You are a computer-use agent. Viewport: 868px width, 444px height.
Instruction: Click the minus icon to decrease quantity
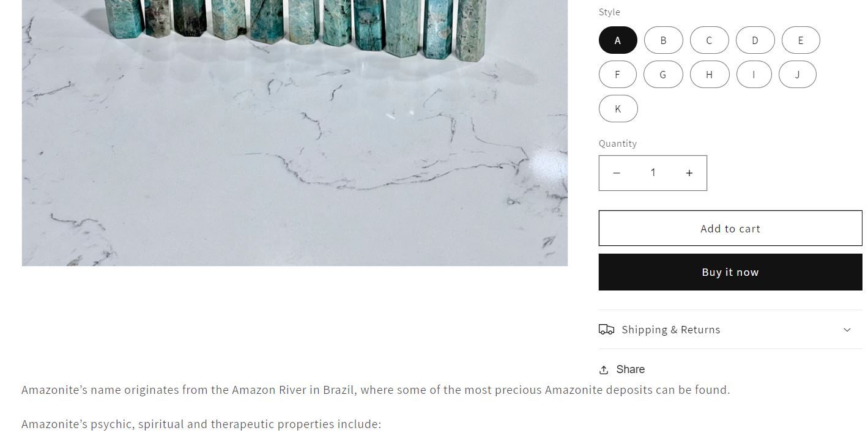click(617, 173)
